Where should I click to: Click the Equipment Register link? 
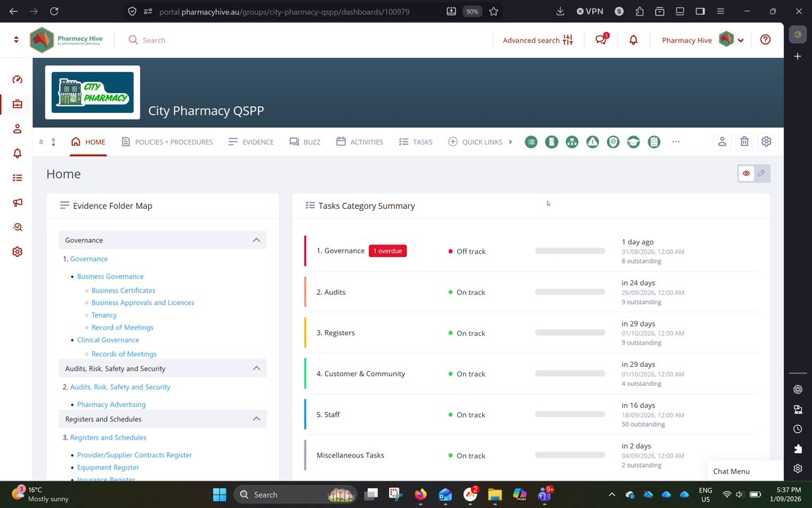pyautogui.click(x=109, y=467)
